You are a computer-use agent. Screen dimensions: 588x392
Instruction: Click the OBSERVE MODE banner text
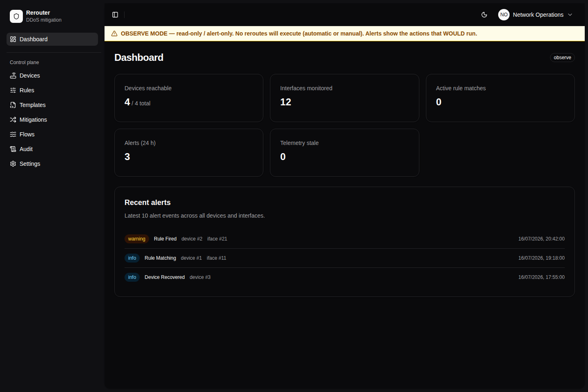[299, 33]
